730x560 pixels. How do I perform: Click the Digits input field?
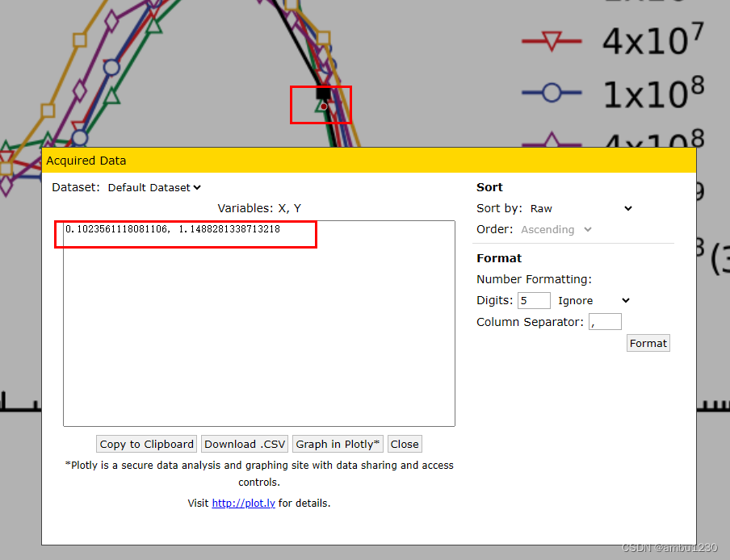(x=534, y=300)
